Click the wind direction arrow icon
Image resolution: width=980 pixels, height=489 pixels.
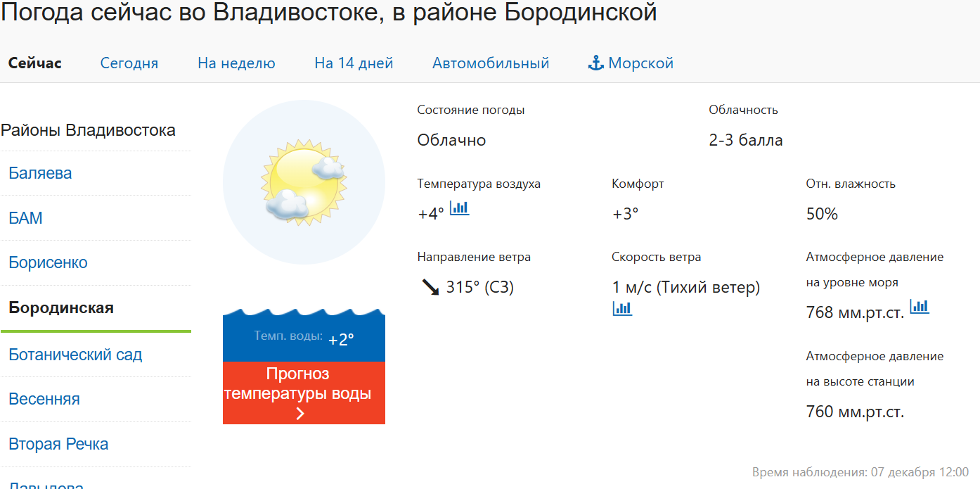point(429,287)
